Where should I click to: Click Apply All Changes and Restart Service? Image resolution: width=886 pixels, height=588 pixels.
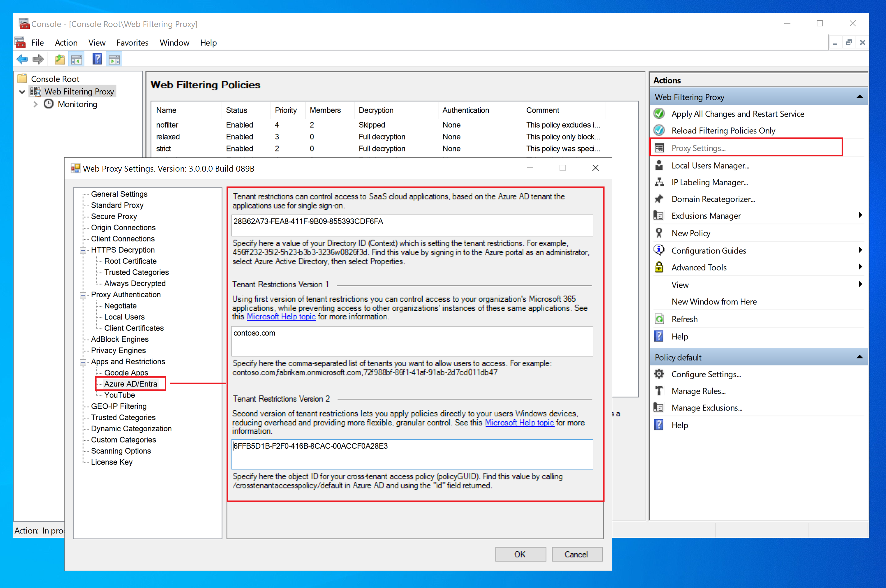(738, 114)
